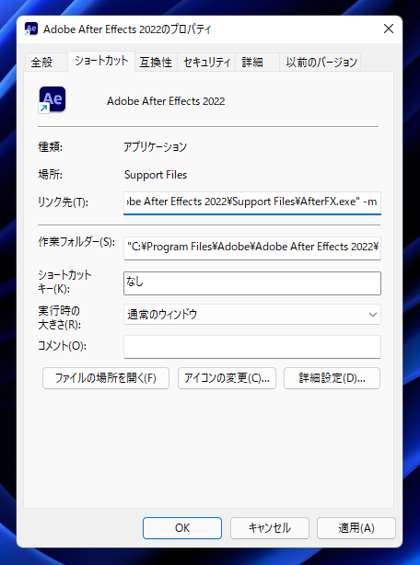This screenshot has width=420, height=565.
Task: Click the アプリケーション type text
Action: coord(155,147)
